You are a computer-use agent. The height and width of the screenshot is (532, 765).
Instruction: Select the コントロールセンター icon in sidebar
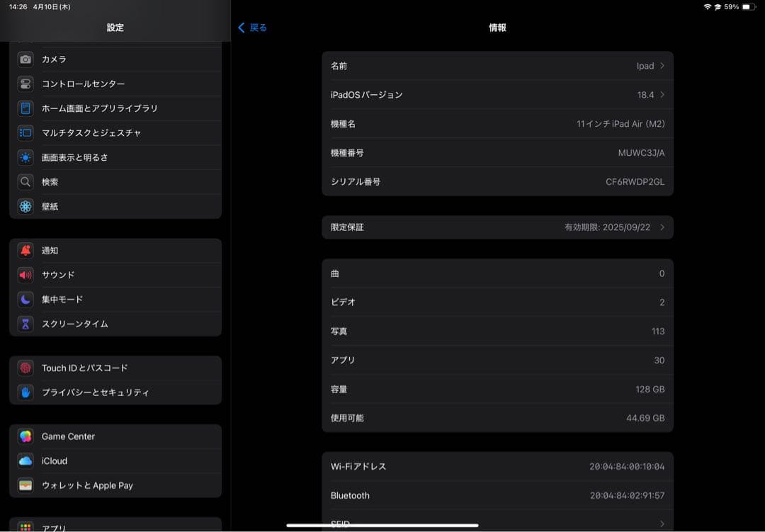coord(25,84)
